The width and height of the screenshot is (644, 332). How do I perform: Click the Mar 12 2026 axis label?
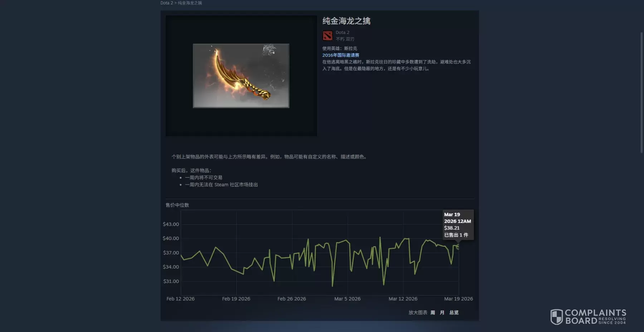click(x=403, y=299)
